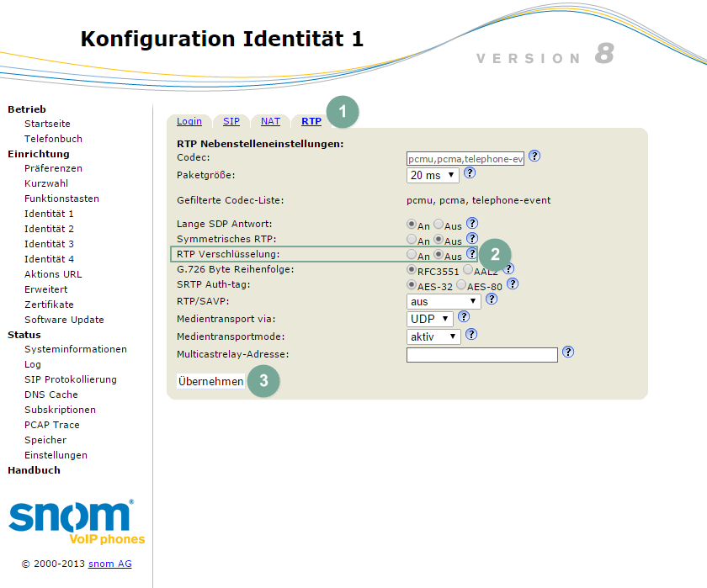Select AES-80 for SRTP Auth-tag
The image size is (707, 588).
click(x=461, y=285)
